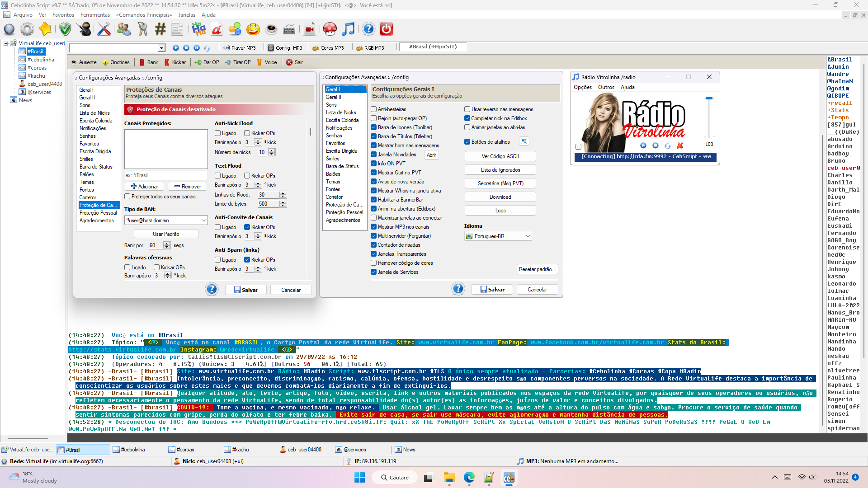This screenshot has width=868, height=488.
Task: Open settings via the gear toolbar icon
Action: [27, 29]
